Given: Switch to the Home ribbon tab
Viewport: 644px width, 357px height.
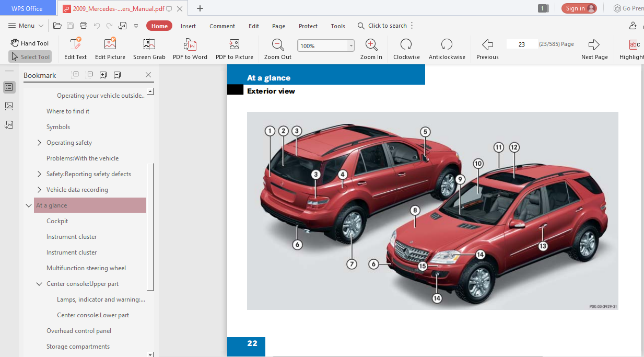Looking at the screenshot, I should point(159,26).
